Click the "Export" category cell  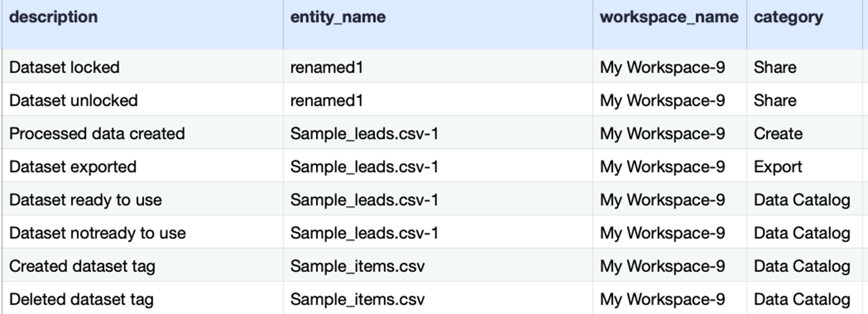pyautogui.click(x=777, y=167)
